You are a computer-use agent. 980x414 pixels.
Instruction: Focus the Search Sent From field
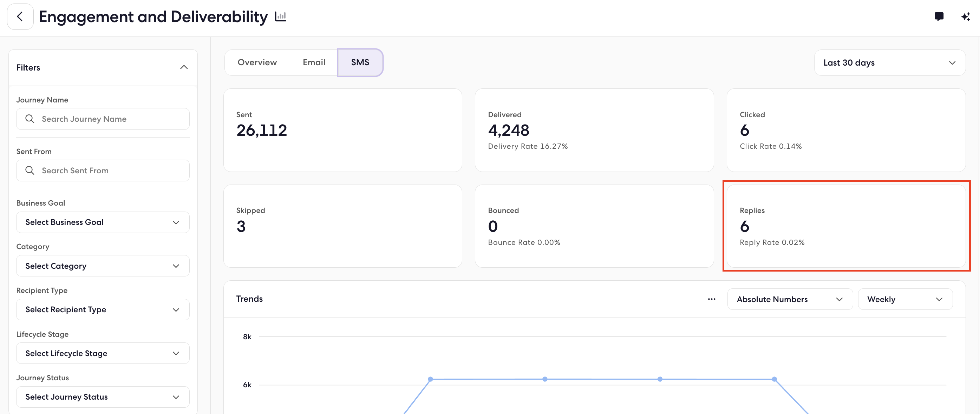coord(103,170)
